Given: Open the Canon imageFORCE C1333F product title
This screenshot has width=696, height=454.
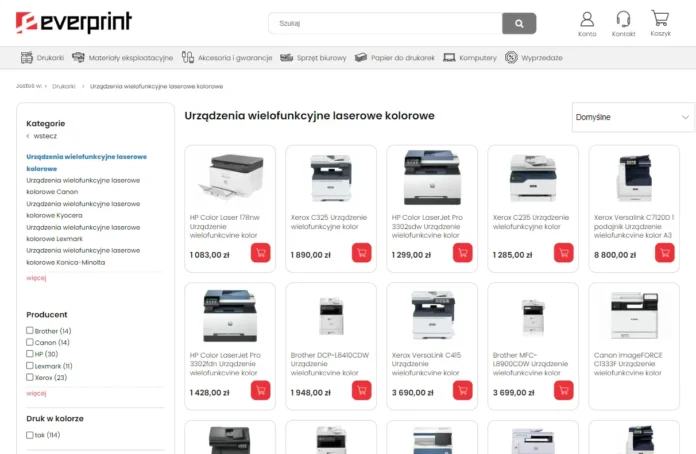Looking at the screenshot, I should [x=628, y=364].
